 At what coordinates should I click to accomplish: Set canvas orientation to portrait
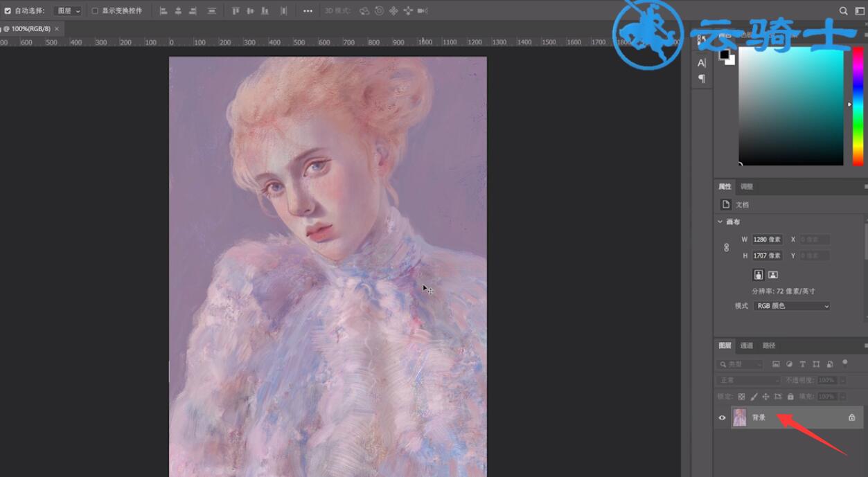point(759,275)
